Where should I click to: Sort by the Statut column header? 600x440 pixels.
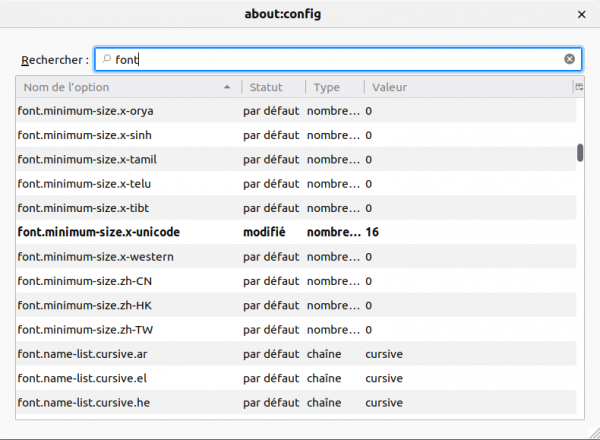tap(272, 87)
